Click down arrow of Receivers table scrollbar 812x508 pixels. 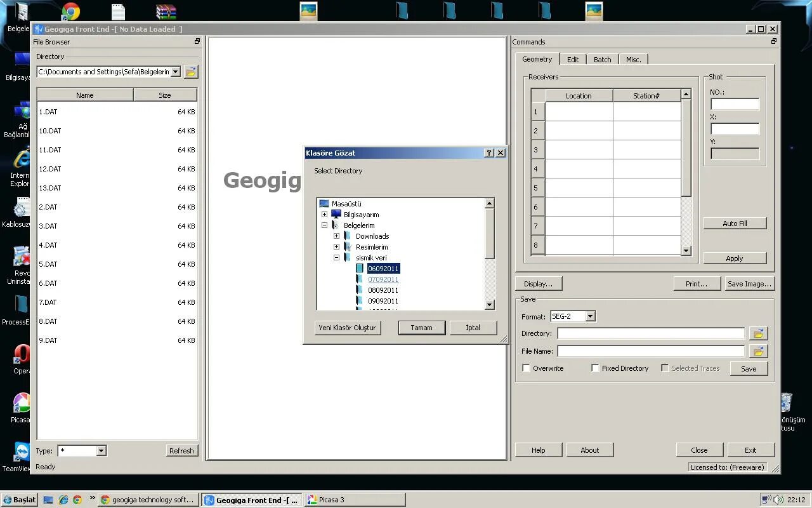(686, 251)
